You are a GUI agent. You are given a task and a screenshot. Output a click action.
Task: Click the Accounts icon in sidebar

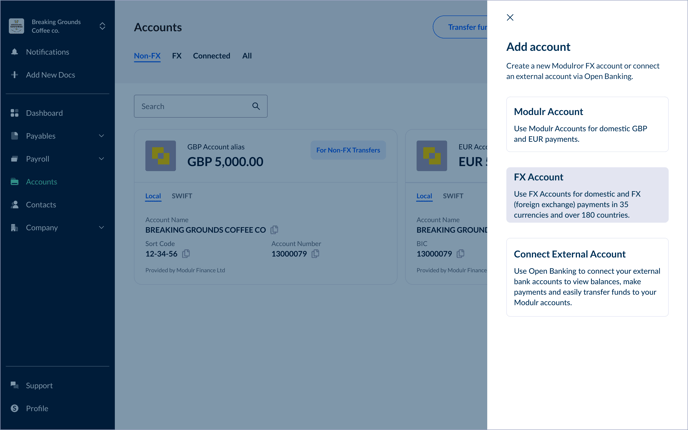click(14, 182)
